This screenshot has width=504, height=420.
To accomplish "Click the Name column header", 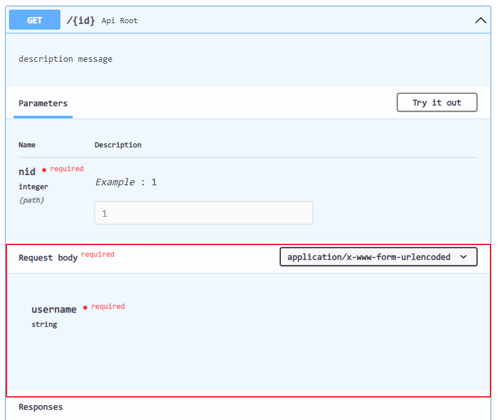I will pos(27,145).
